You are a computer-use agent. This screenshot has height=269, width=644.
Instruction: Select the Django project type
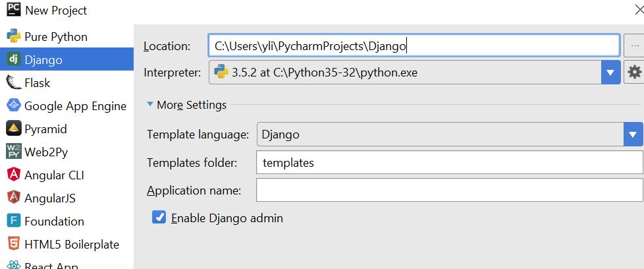click(67, 59)
